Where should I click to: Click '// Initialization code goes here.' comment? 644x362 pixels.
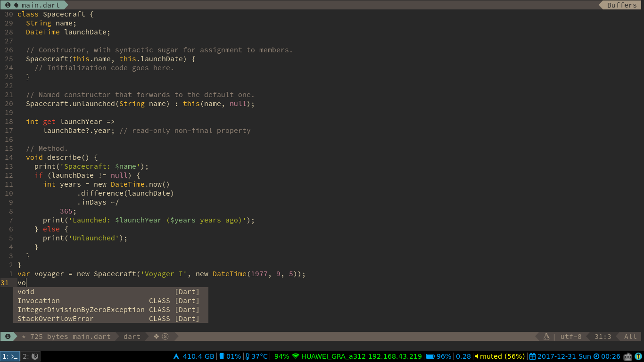pyautogui.click(x=104, y=68)
